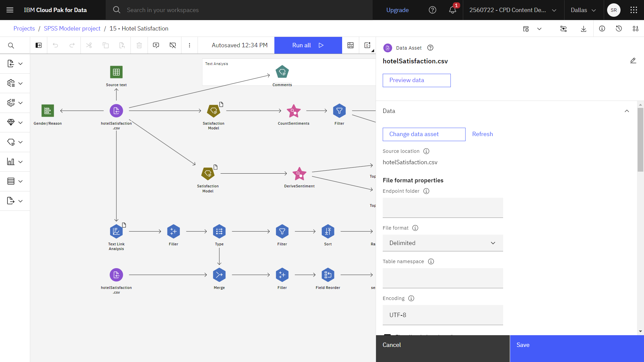Expand the Data section chevron
The width and height of the screenshot is (644, 362).
pos(627,111)
